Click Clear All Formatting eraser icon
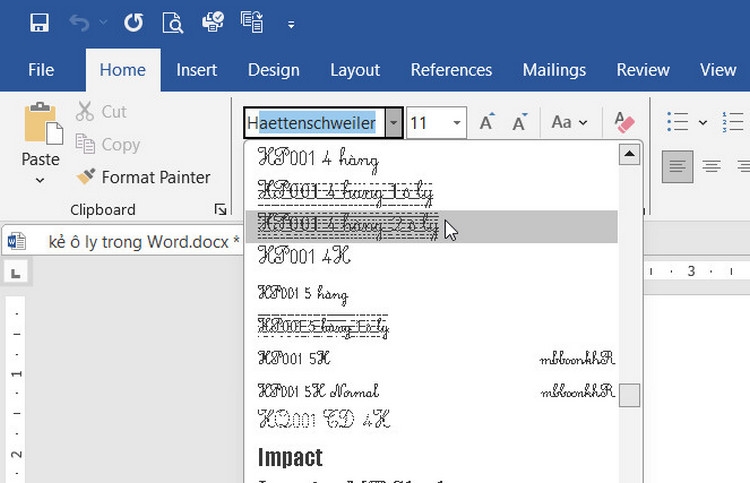This screenshot has height=483, width=750. coord(624,122)
